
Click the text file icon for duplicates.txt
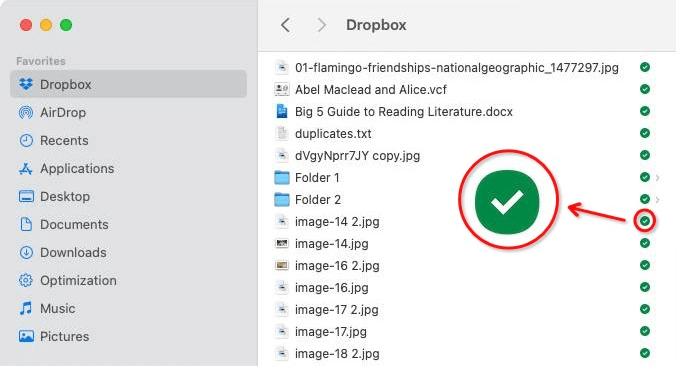[x=282, y=133]
